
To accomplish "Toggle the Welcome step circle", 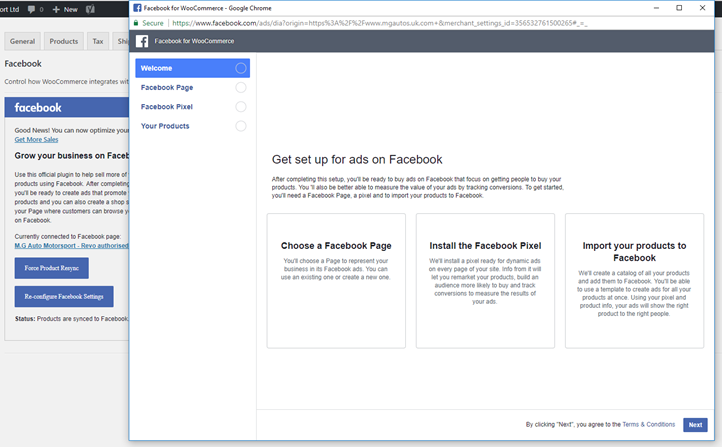I will pyautogui.click(x=241, y=68).
